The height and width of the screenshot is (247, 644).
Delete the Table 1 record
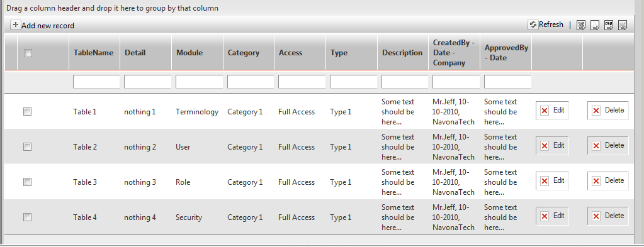608,111
